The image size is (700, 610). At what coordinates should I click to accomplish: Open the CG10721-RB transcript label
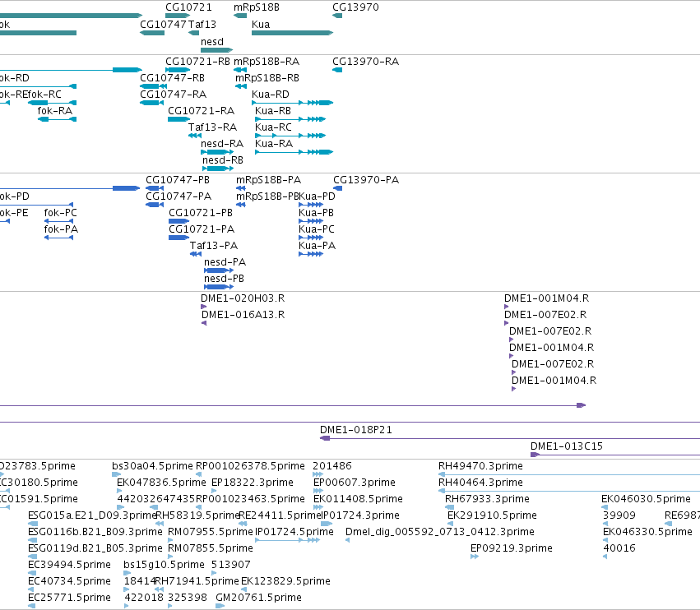(x=197, y=61)
